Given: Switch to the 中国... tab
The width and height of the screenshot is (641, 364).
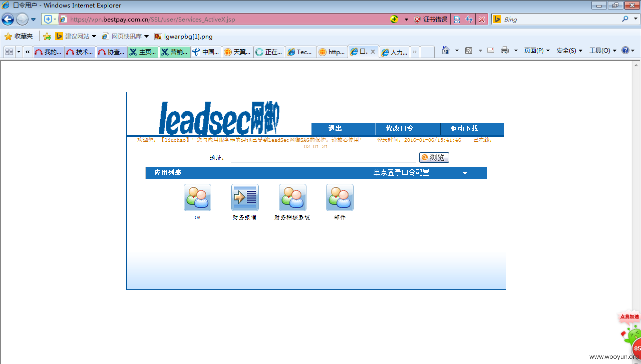Looking at the screenshot, I should 206,52.
